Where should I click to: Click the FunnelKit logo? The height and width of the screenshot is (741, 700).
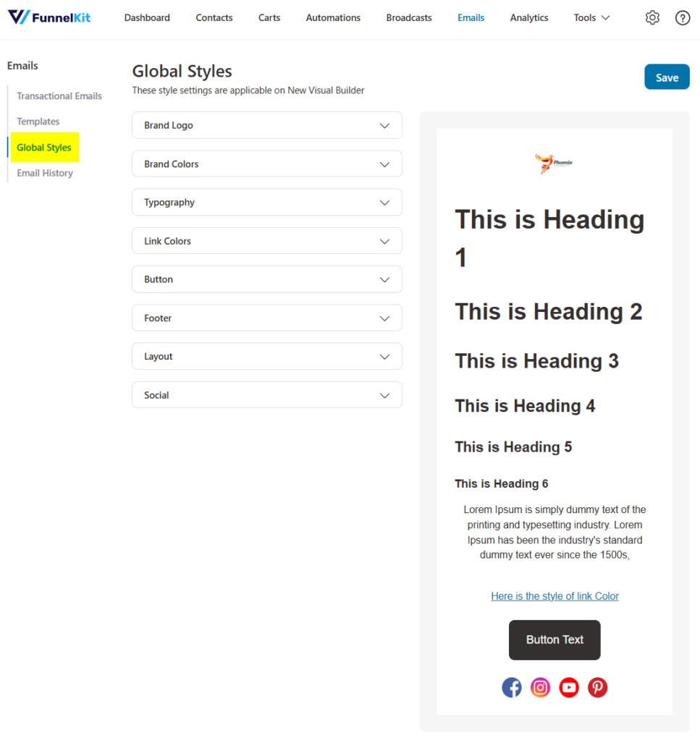[49, 17]
